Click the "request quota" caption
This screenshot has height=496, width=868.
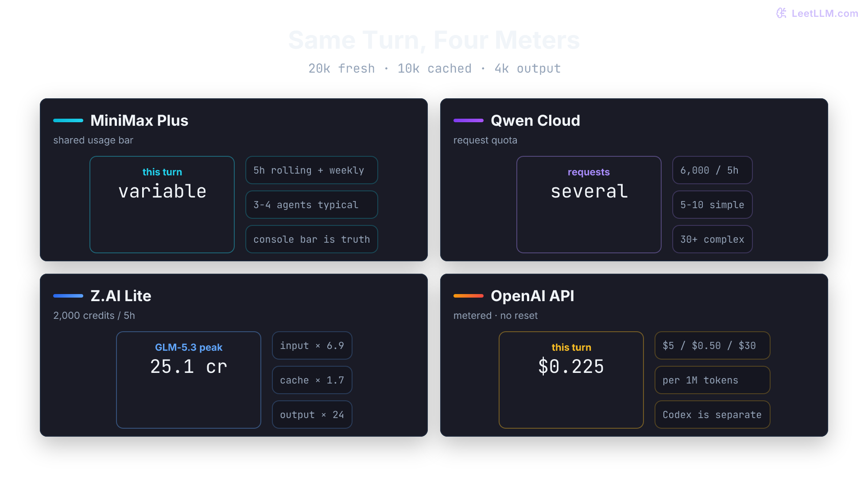pyautogui.click(x=485, y=140)
